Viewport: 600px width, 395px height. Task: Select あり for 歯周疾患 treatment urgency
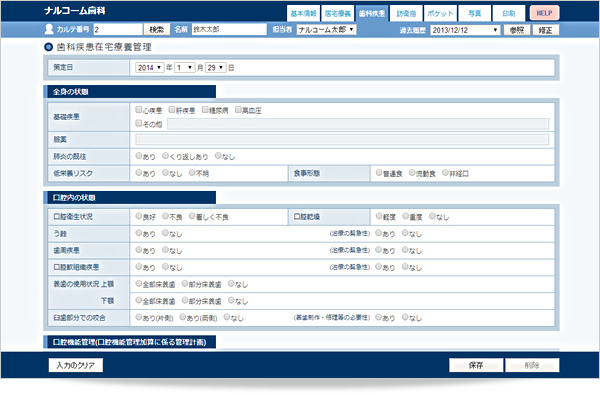click(378, 250)
